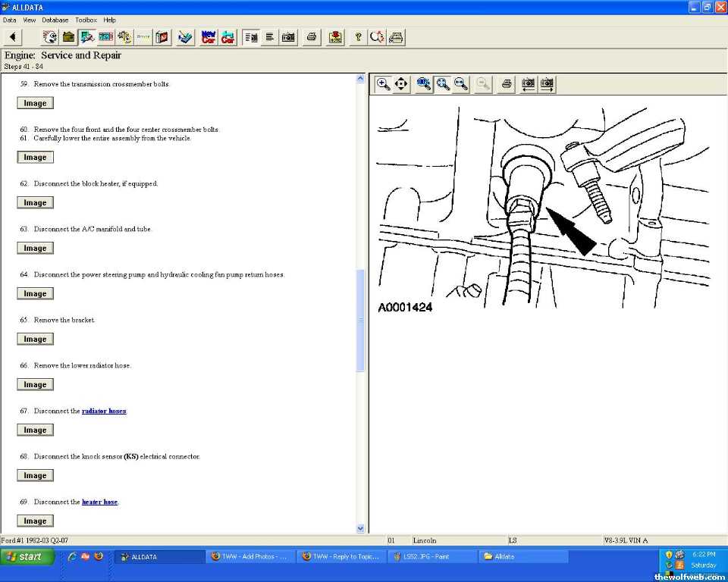Zoom image to 100% size

coord(424,84)
